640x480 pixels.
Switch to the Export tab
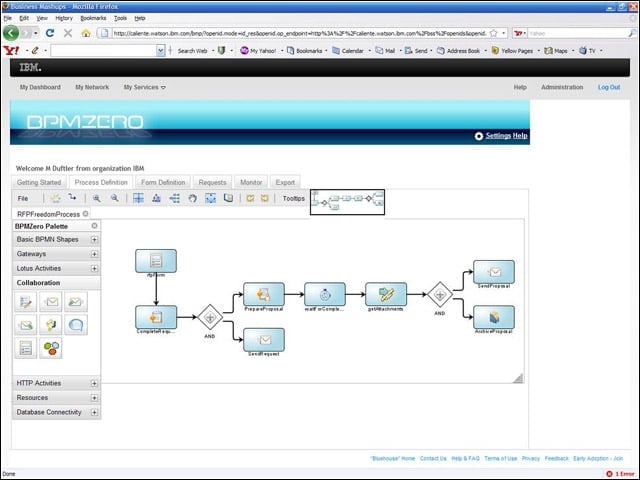(x=285, y=182)
